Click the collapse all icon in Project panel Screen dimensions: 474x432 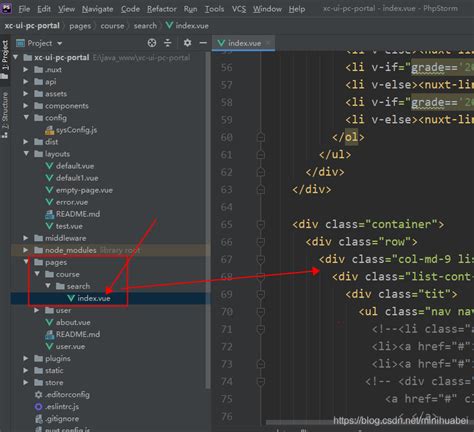click(x=168, y=43)
